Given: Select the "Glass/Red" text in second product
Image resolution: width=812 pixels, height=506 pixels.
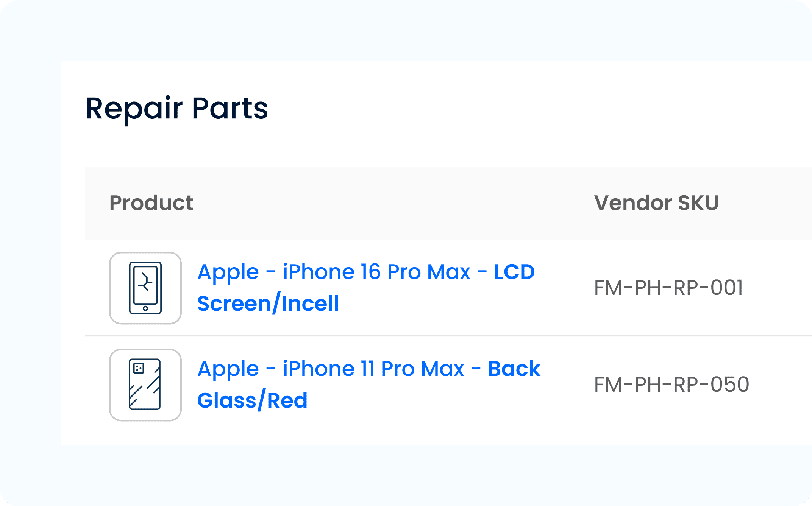Looking at the screenshot, I should (252, 400).
